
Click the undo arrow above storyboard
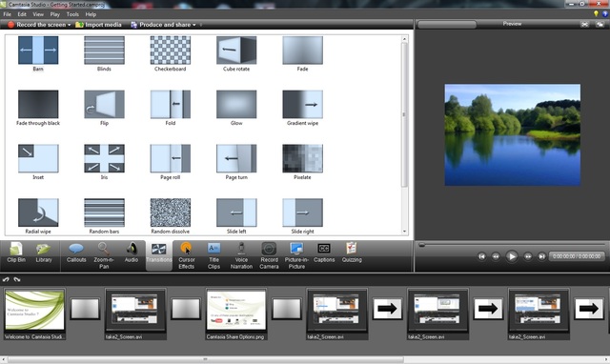[6, 279]
